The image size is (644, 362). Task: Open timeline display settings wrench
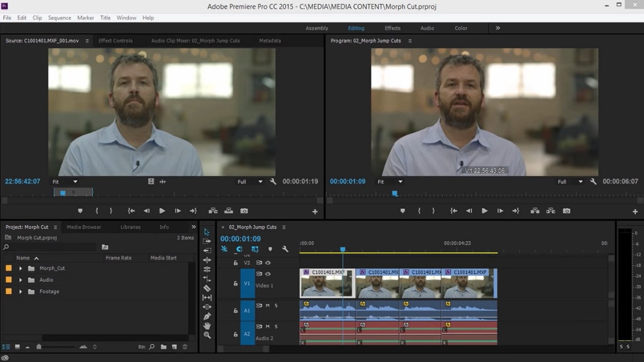pyautogui.click(x=285, y=249)
